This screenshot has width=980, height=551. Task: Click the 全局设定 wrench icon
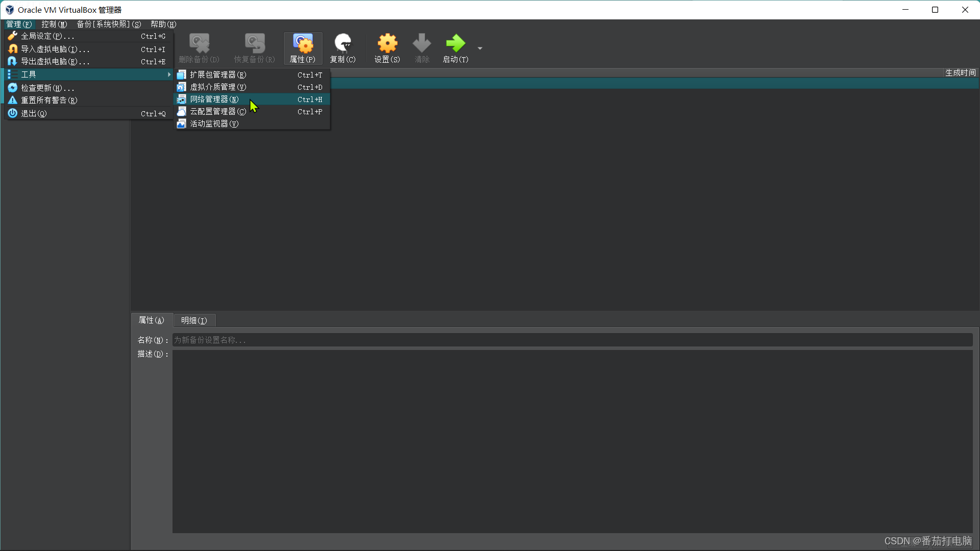[x=13, y=36]
